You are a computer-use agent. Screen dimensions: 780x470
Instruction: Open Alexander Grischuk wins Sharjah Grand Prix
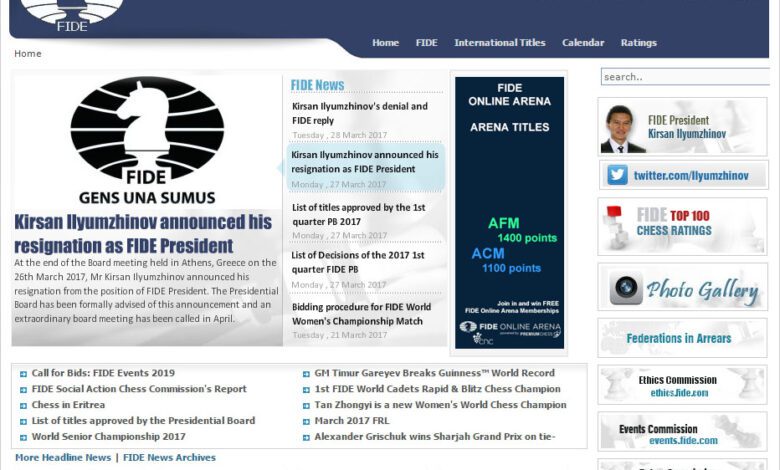point(435,437)
